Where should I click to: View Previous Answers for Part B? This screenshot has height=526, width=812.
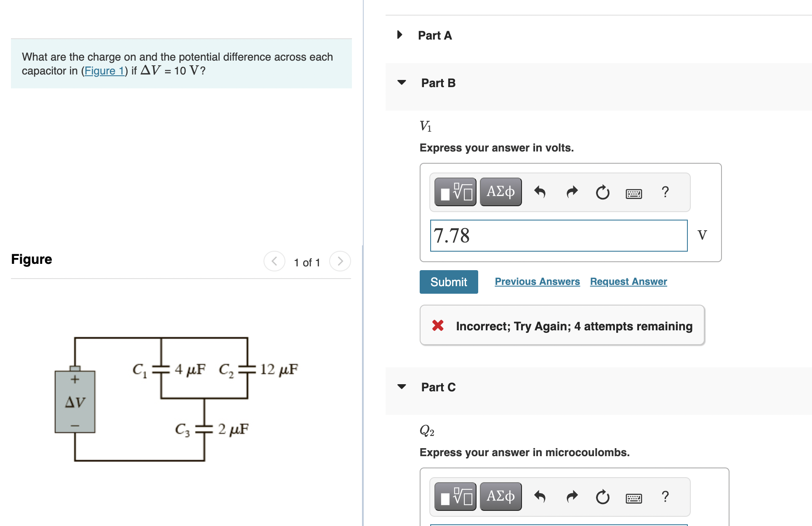point(537,281)
